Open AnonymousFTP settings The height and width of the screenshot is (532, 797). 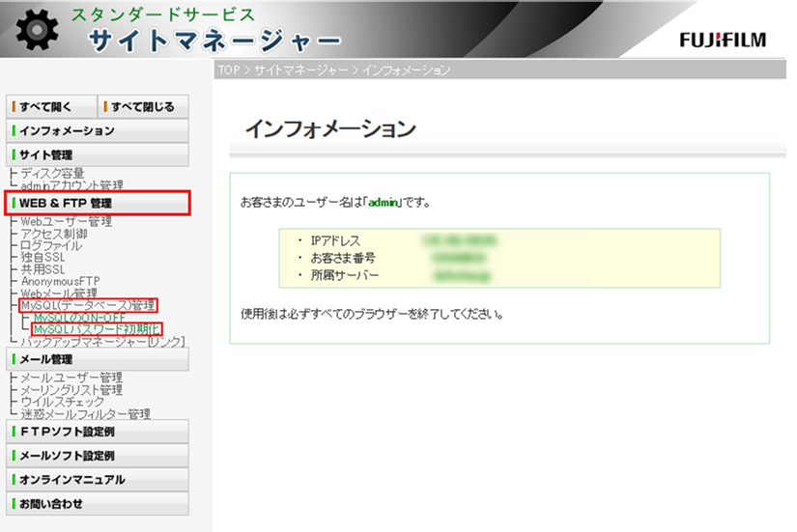tap(60, 281)
